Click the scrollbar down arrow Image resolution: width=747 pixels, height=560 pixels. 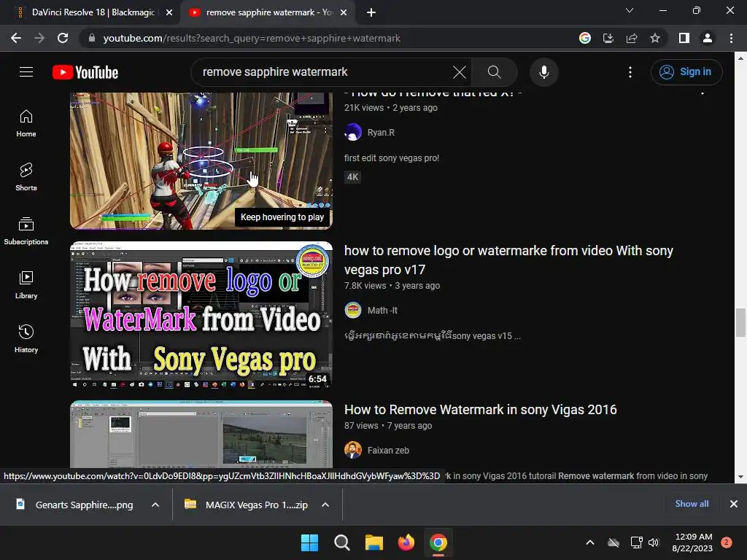coord(740,477)
